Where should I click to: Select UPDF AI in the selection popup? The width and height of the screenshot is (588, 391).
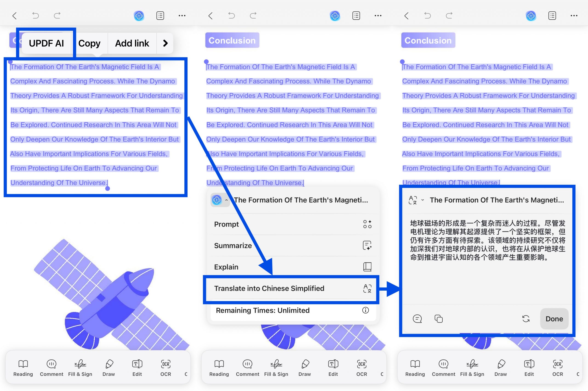pyautogui.click(x=46, y=43)
